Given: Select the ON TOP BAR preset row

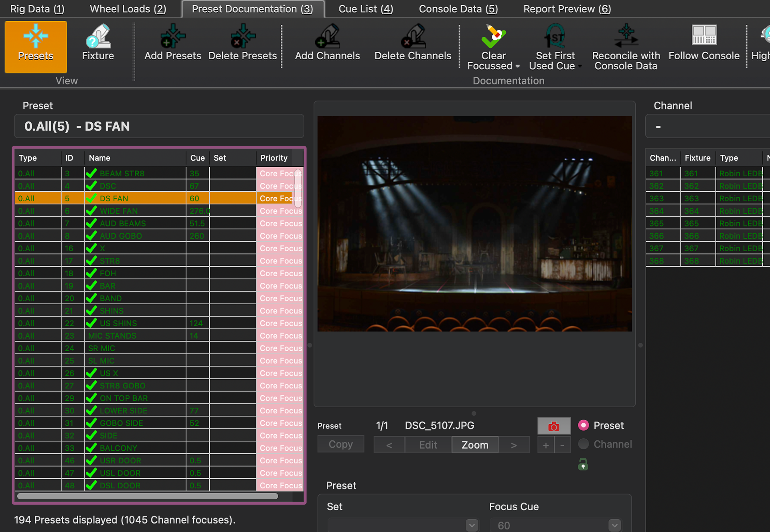Looking at the screenshot, I should (159, 398).
